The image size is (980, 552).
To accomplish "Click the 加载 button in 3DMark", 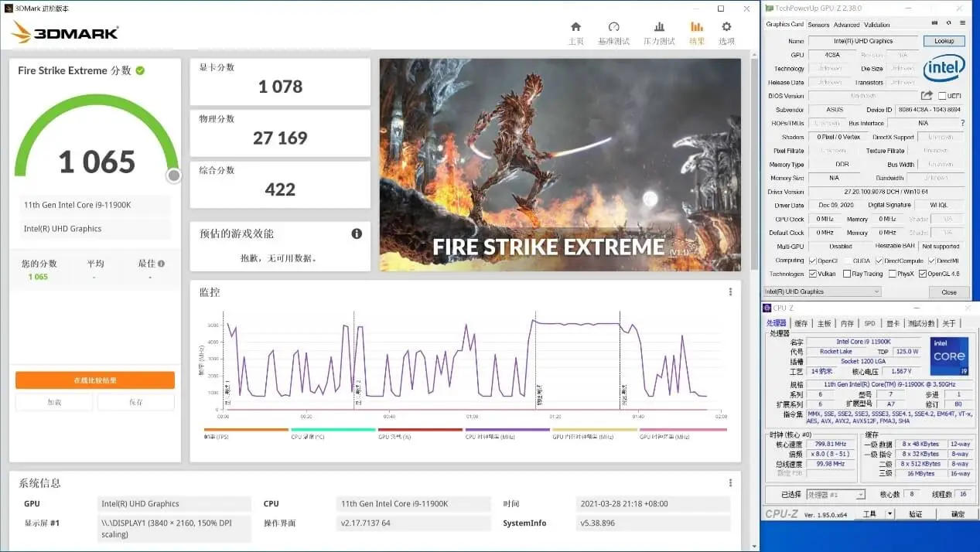I will click(x=54, y=402).
